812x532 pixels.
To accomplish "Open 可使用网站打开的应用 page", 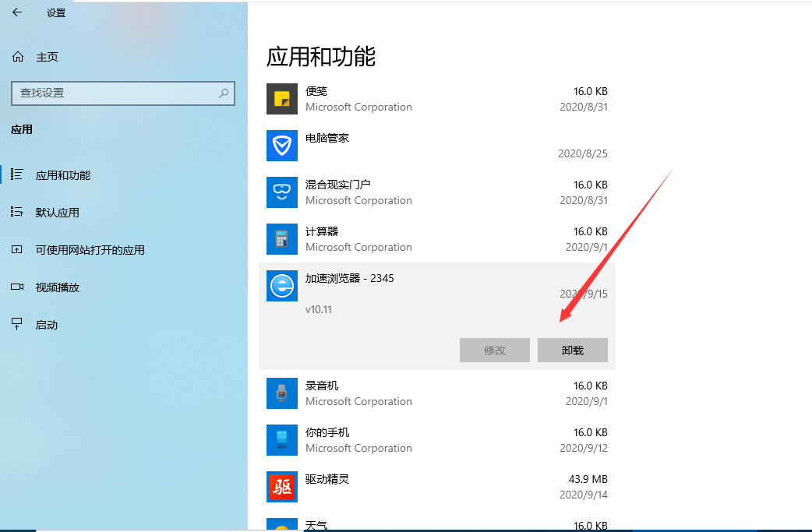I will tap(90, 250).
